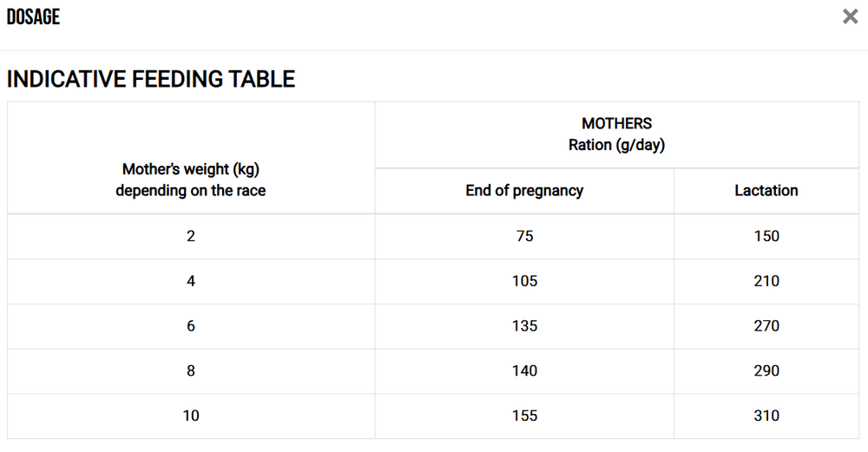Click the 150 lactation ration cell
The image size is (868, 452).
click(766, 236)
